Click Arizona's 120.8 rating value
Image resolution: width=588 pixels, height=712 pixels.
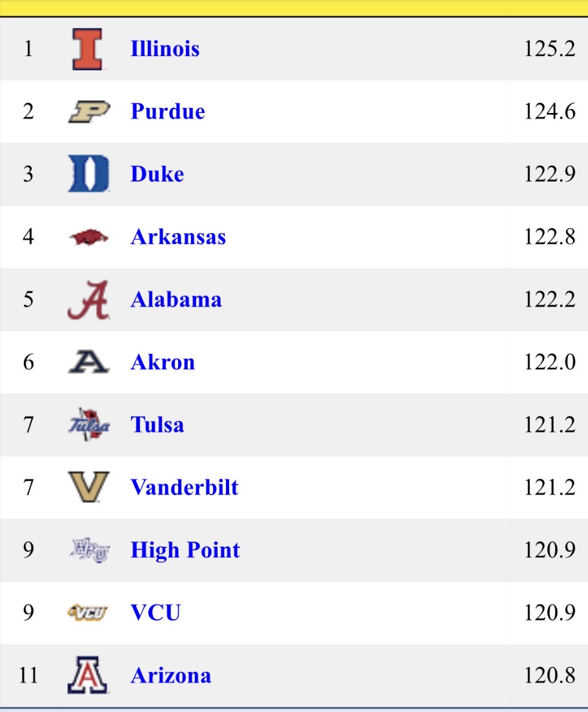549,675
